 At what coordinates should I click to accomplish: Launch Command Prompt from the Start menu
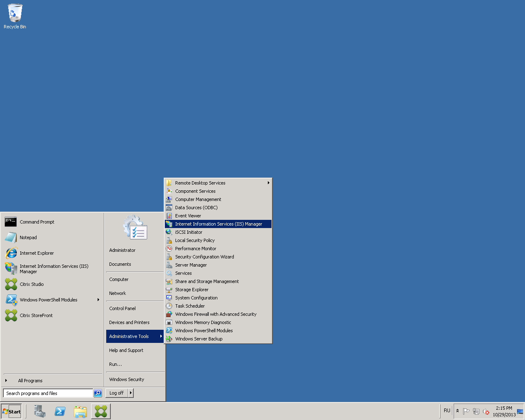tap(52, 222)
